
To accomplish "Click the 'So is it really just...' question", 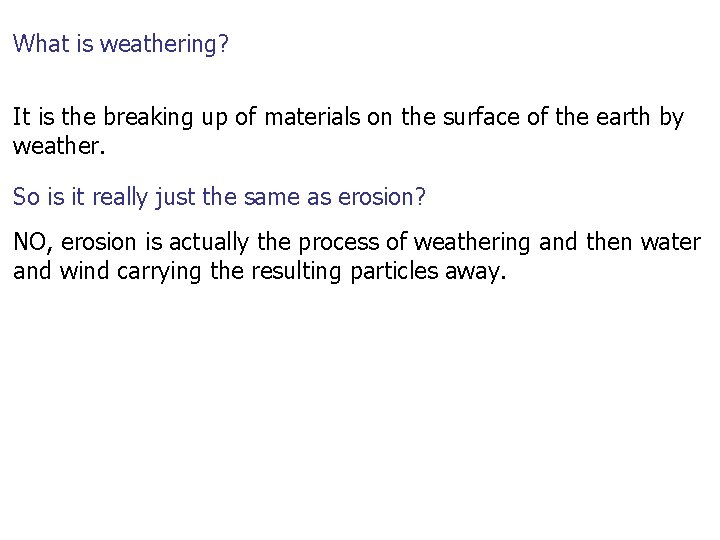I will (x=219, y=197).
